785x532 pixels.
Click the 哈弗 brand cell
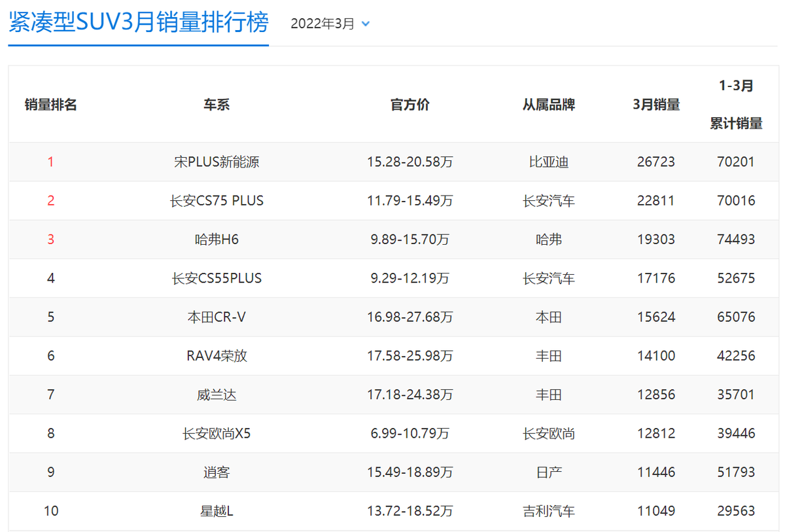tap(549, 239)
